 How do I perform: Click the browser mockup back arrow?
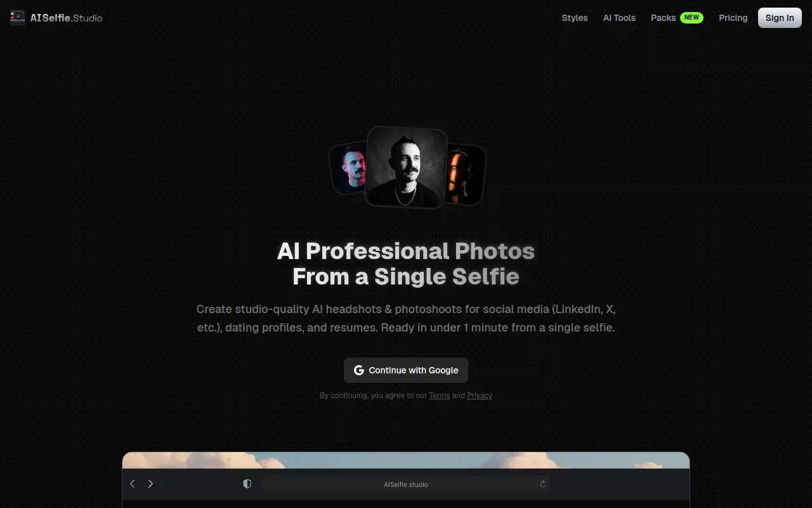click(133, 484)
